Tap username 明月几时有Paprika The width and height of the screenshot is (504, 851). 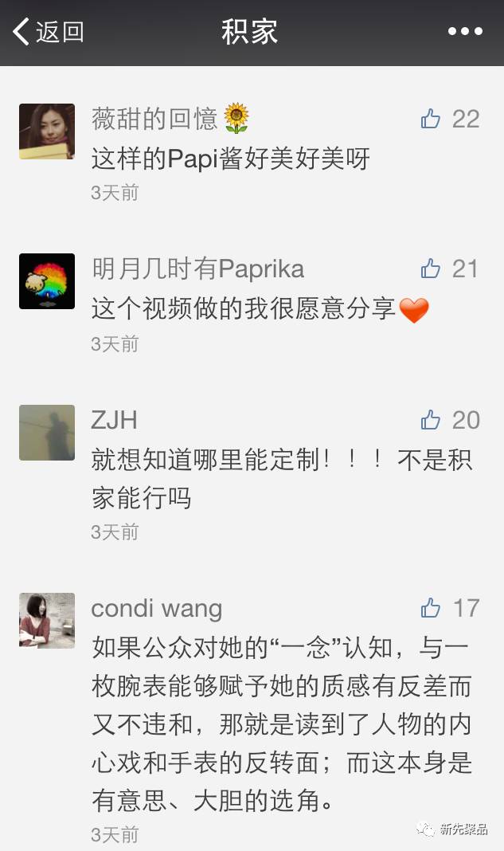pyautogui.click(x=198, y=269)
